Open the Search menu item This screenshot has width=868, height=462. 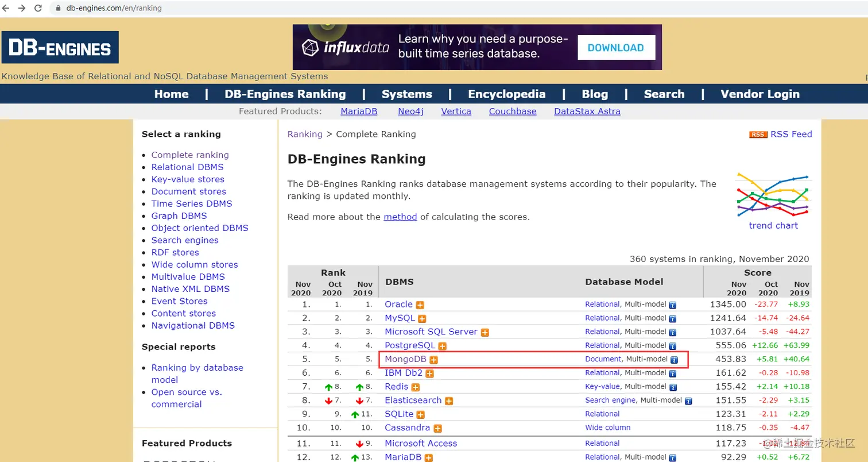(664, 94)
